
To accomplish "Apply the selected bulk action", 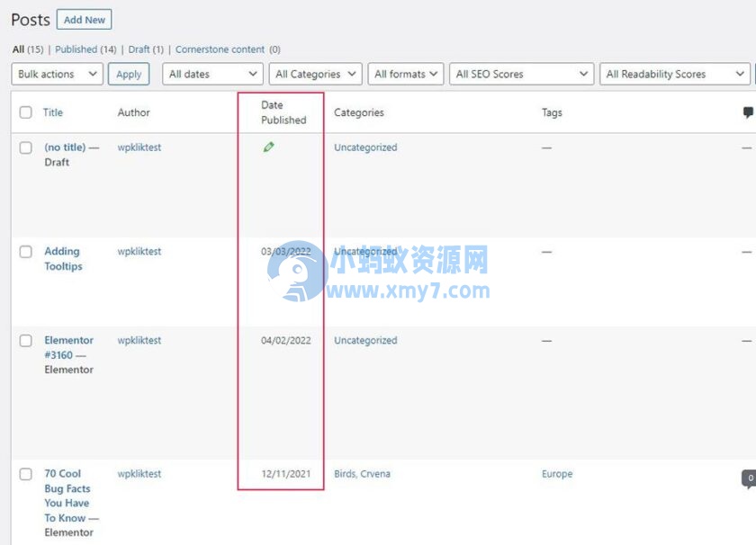I will pyautogui.click(x=128, y=74).
